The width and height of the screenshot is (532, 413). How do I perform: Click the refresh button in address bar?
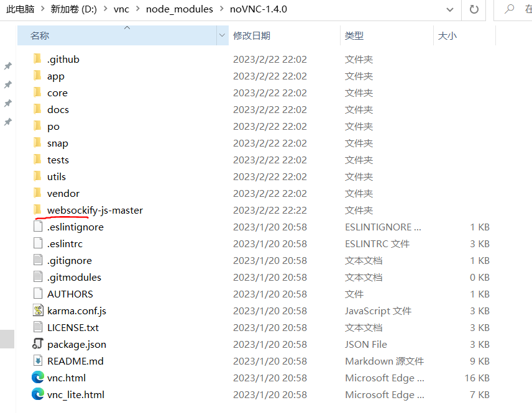474,9
